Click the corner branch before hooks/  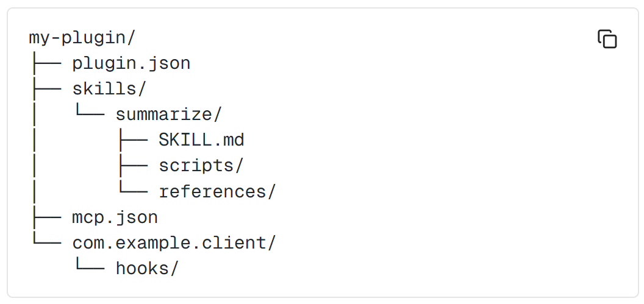click(90, 264)
